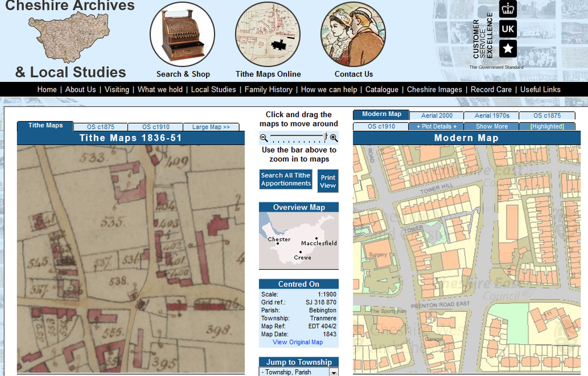Click the zoom out magnifier icon
Image resolution: width=588 pixels, height=376 pixels.
(x=264, y=138)
